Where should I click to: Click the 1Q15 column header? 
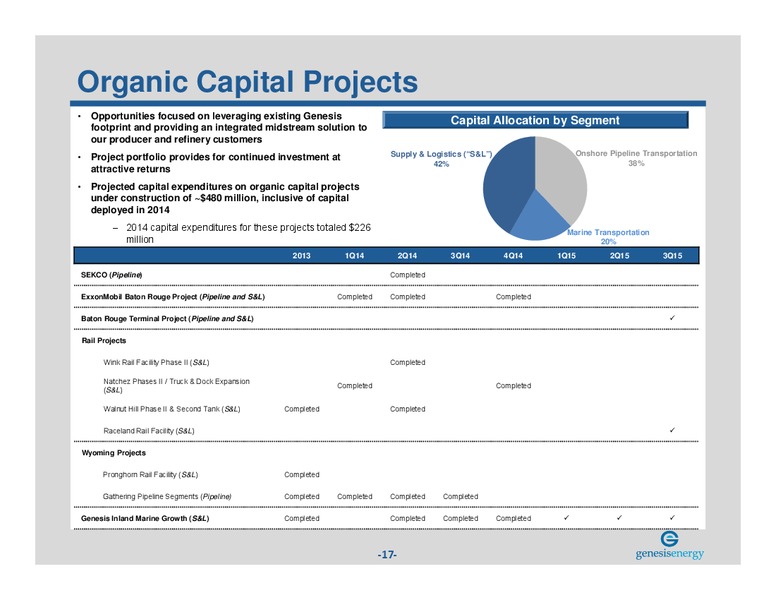[x=566, y=255]
